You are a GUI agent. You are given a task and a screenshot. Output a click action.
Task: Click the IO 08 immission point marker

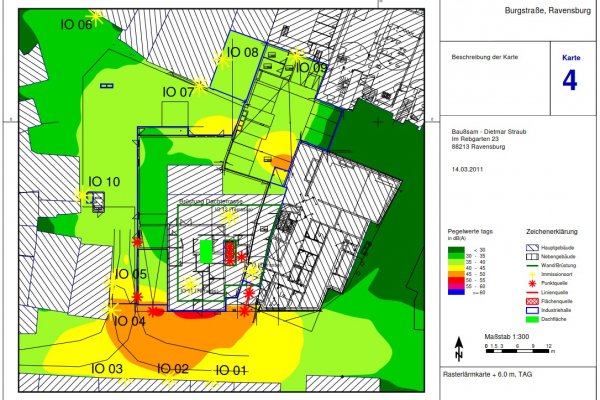[222, 58]
